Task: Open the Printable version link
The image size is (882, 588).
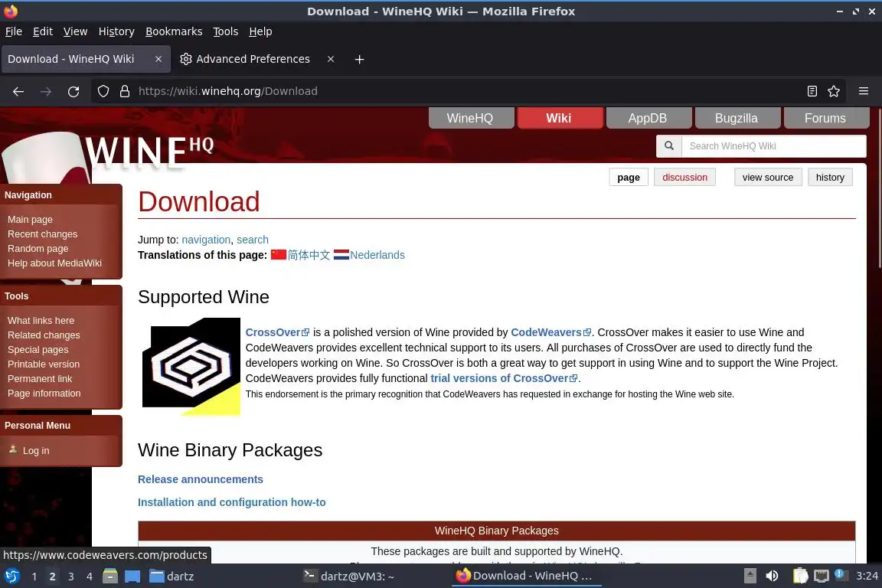Action: (44, 364)
